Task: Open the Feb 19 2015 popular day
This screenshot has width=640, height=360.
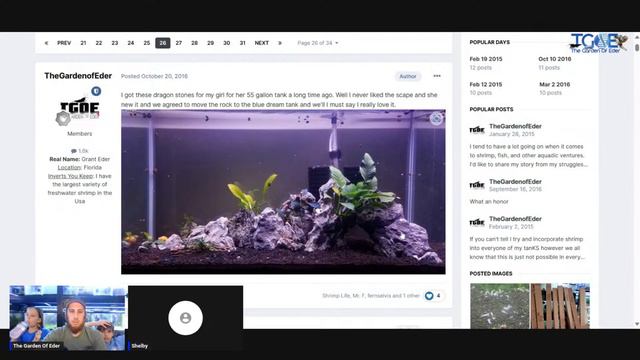Action: point(486,59)
